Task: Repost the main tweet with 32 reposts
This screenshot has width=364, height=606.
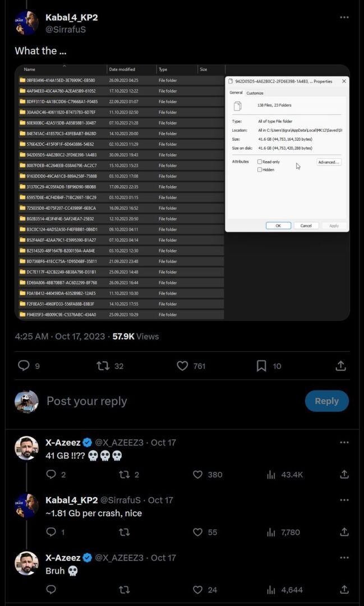Action: 103,366
